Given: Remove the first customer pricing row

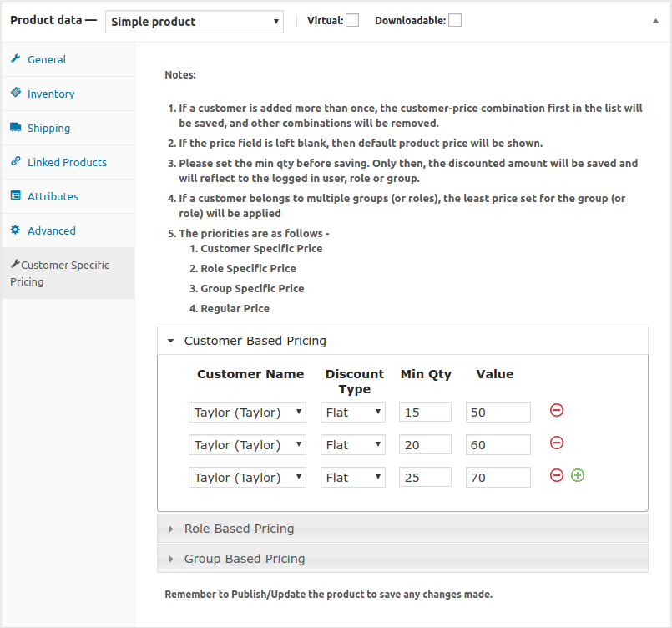Looking at the screenshot, I should pos(557,410).
